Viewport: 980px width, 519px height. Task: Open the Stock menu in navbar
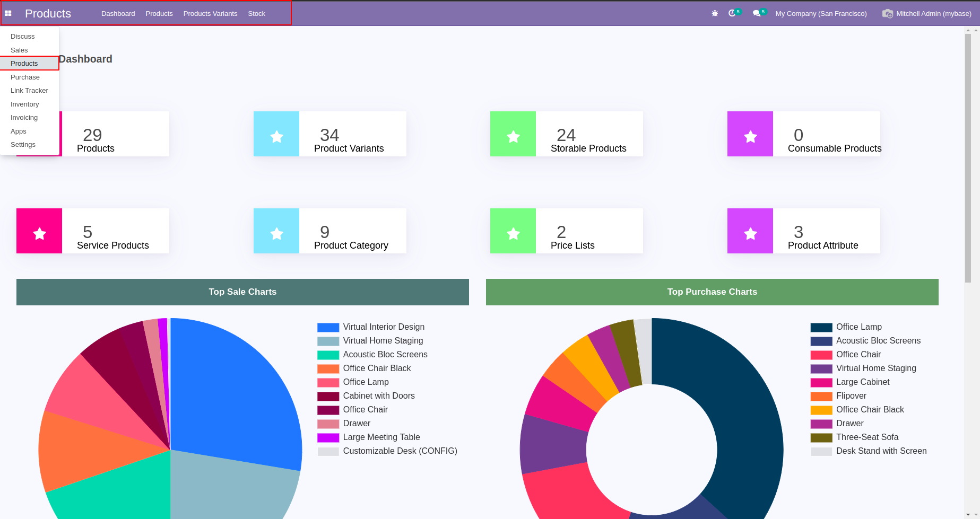click(256, 13)
